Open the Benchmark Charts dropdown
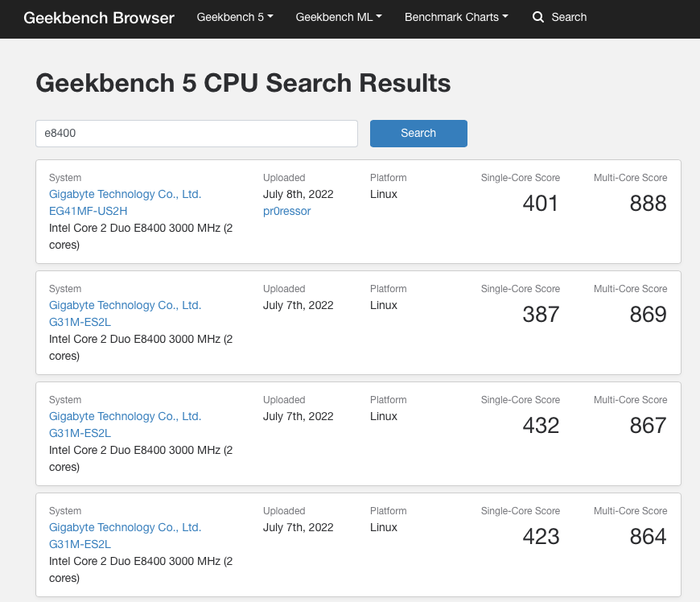This screenshot has height=602, width=700. (456, 17)
